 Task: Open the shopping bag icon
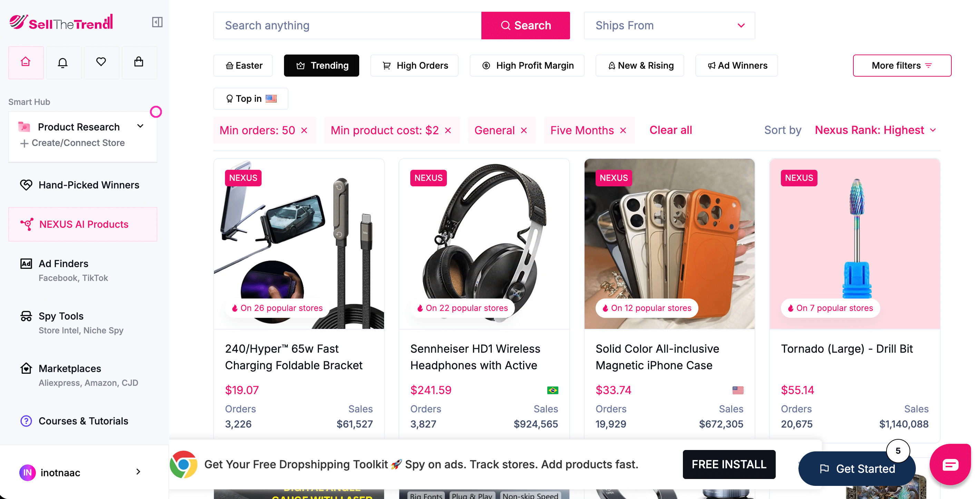pyautogui.click(x=139, y=62)
